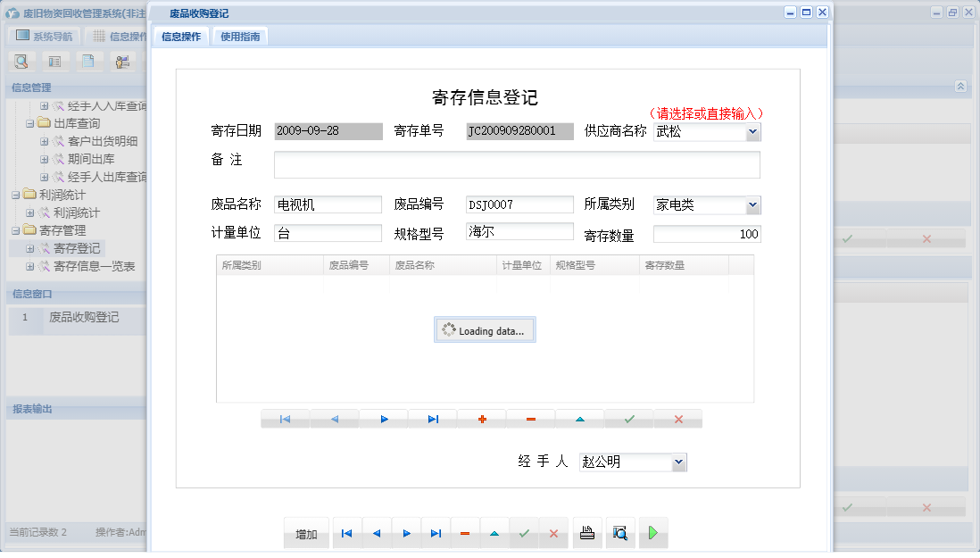This screenshot has height=558, width=980.
Task: Open the 经手人 handler dropdown
Action: pyautogui.click(x=679, y=462)
